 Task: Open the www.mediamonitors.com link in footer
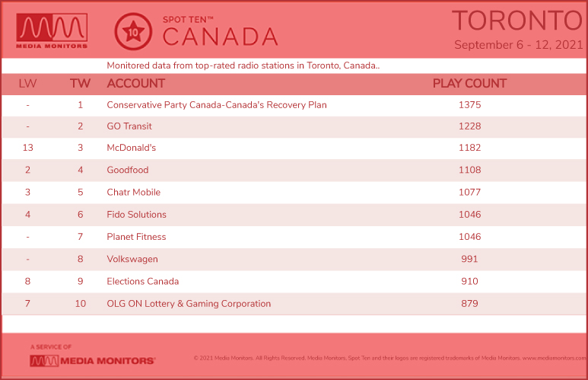pos(555,358)
